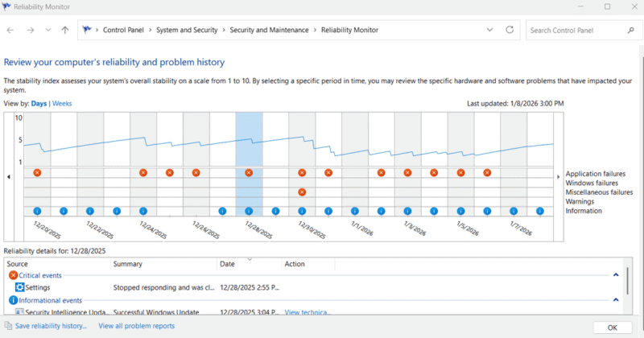Click the search magnifier icon
This screenshot has width=644, height=338.
click(629, 30)
